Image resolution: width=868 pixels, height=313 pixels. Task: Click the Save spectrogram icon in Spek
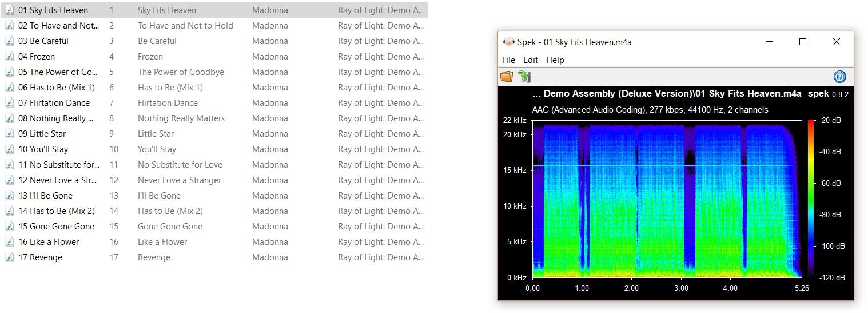pyautogui.click(x=524, y=77)
